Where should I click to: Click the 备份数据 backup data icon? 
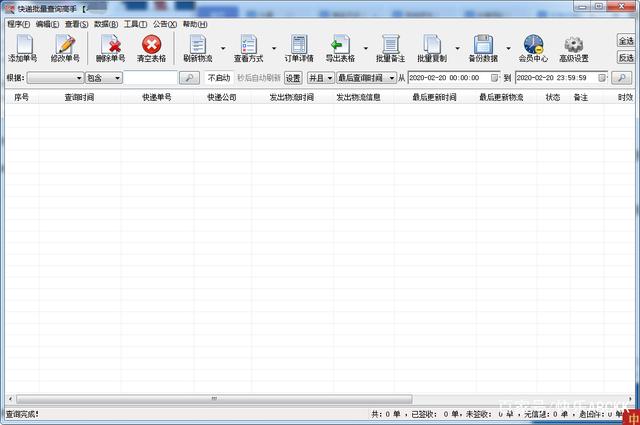click(483, 47)
